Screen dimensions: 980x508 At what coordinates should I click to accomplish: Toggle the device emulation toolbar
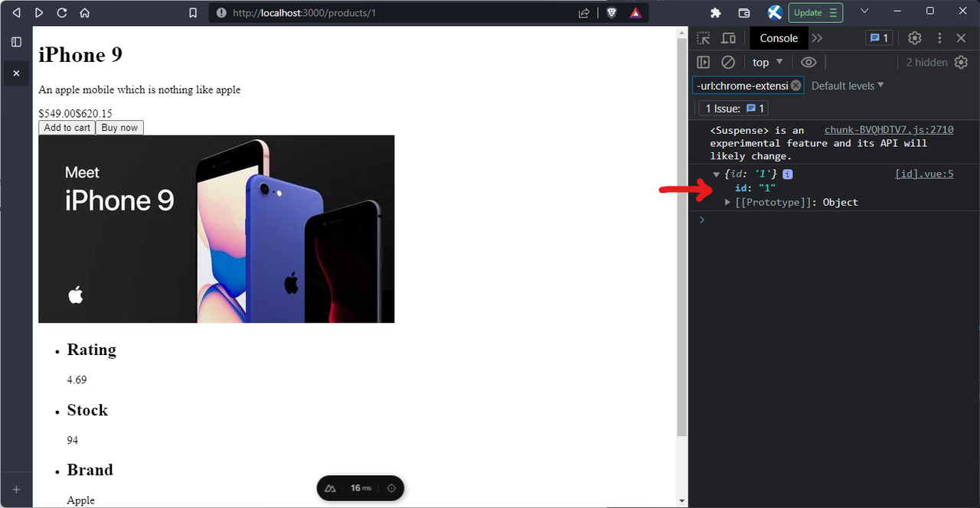tap(728, 37)
